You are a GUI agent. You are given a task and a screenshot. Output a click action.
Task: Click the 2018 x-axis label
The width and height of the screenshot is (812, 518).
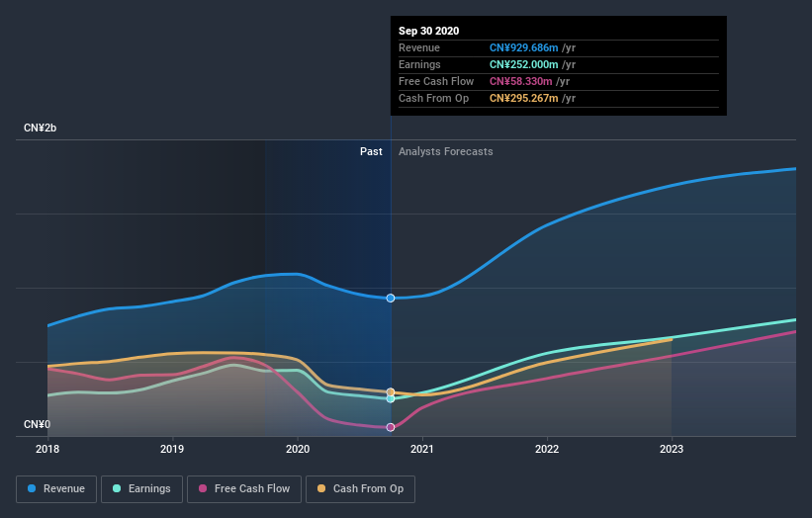click(x=47, y=449)
